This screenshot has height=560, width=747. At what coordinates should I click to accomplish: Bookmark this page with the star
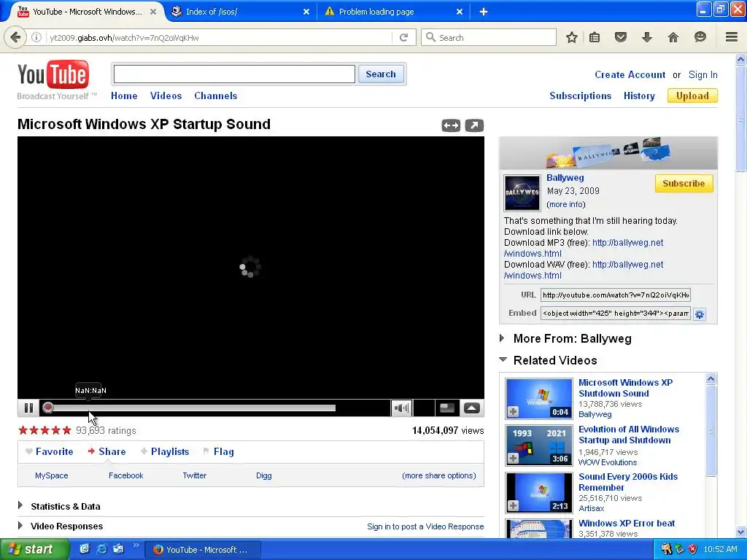pos(572,37)
